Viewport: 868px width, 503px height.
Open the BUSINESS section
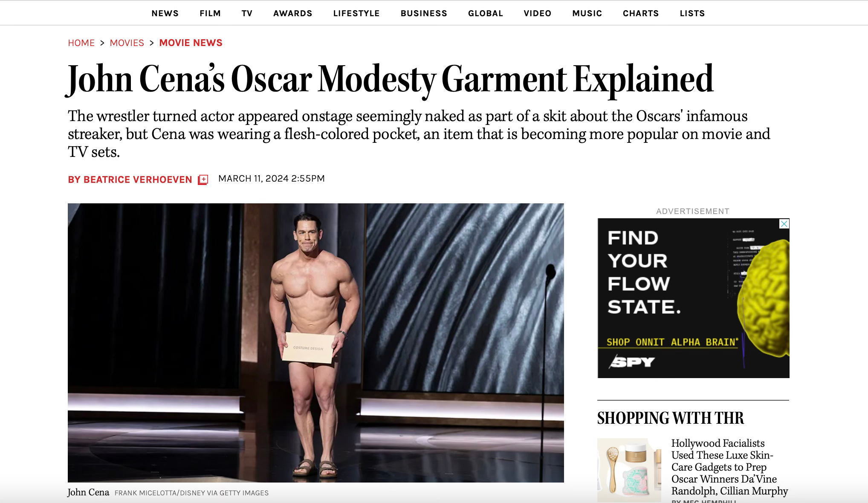[x=424, y=13]
